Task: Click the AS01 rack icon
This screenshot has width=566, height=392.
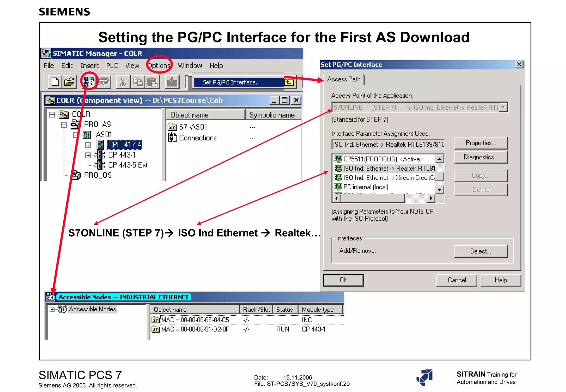Action: 87,135
